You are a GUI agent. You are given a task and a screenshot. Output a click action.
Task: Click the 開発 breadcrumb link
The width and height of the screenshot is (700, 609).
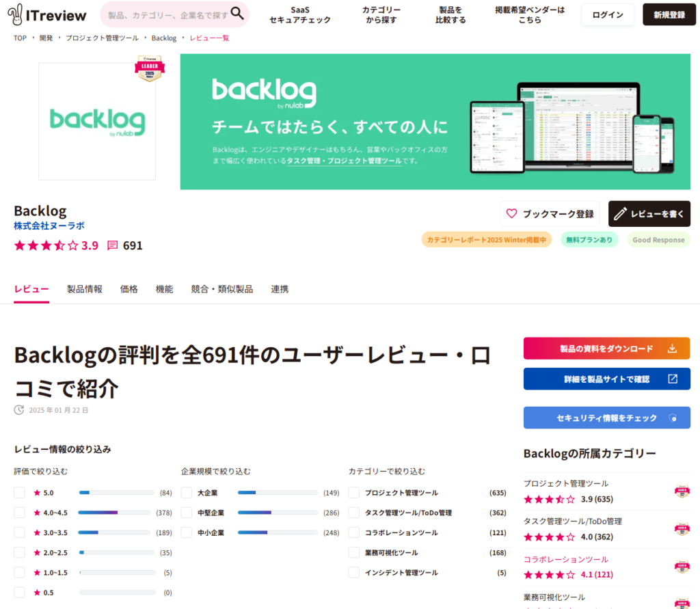[x=46, y=38]
